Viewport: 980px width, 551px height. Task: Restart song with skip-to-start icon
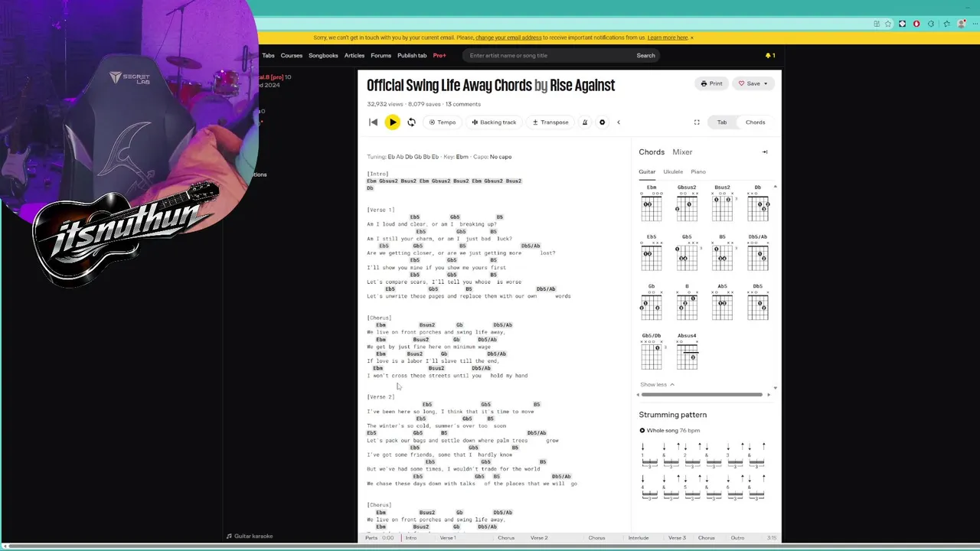(x=373, y=122)
